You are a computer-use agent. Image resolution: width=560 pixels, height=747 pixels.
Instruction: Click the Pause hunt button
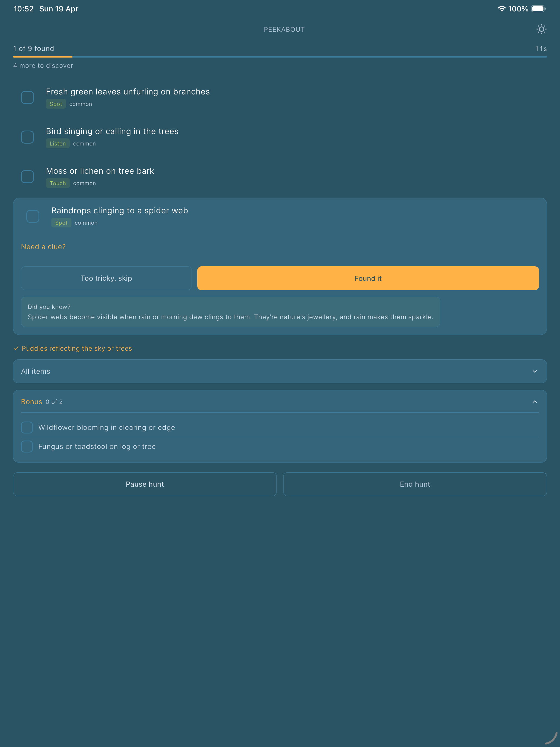click(x=145, y=484)
